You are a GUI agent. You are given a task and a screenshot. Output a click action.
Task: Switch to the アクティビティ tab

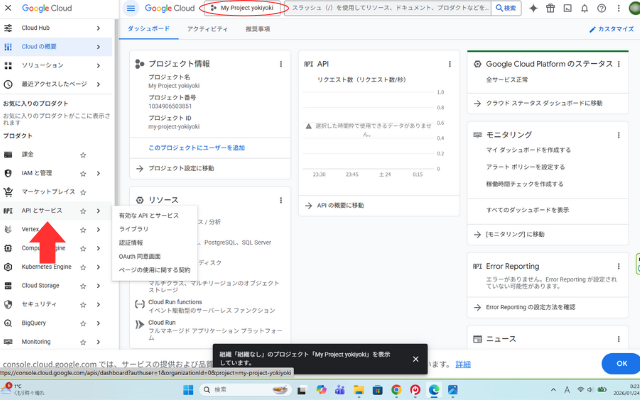207,29
